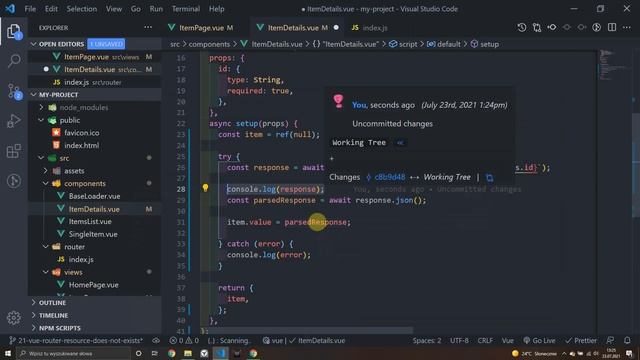Click the feedback icon in status bar
Screen dimensions: 640x360
click(x=610, y=340)
